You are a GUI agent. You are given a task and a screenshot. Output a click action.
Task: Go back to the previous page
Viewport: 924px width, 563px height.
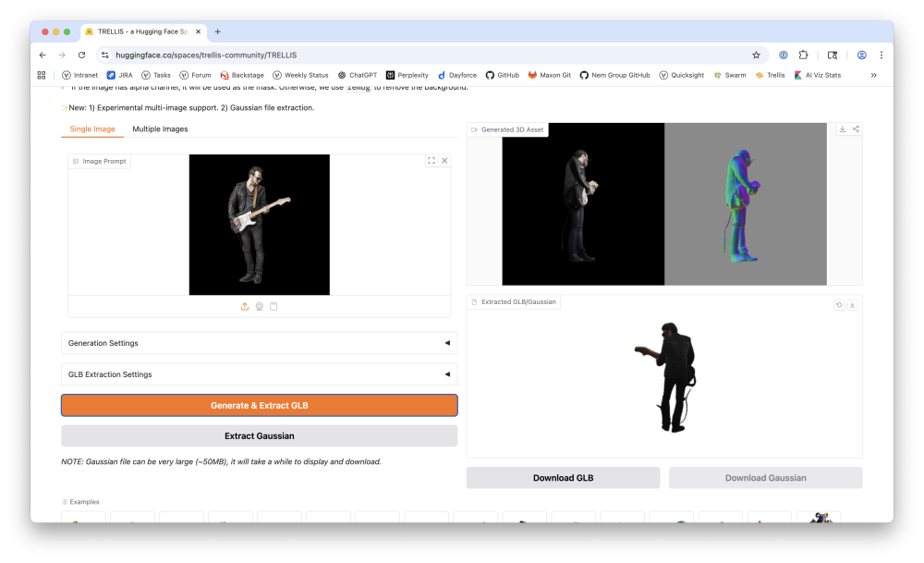point(43,55)
